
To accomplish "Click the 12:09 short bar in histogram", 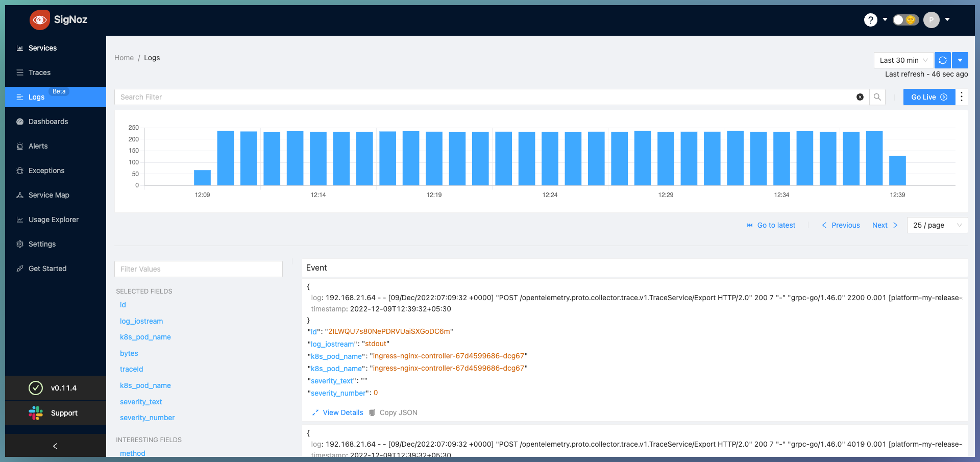I will tap(203, 178).
